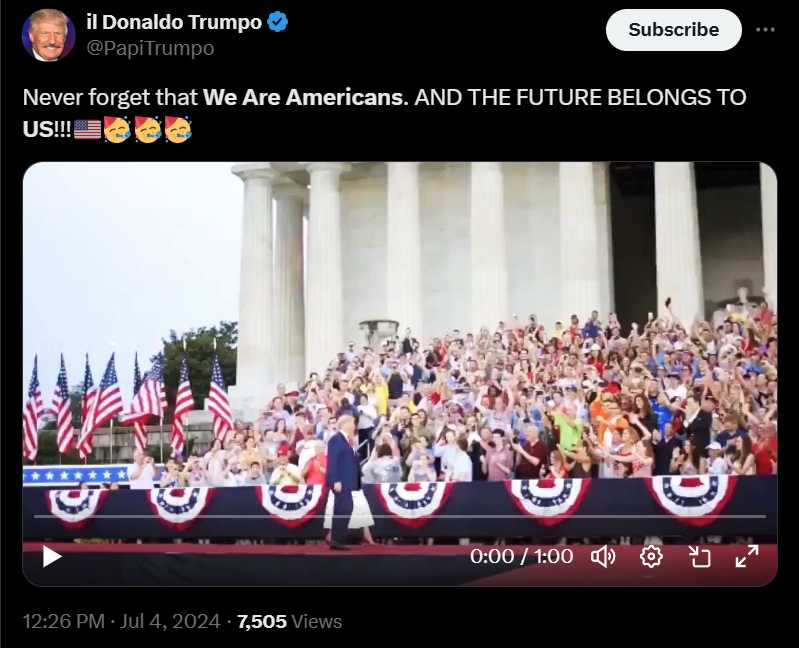Toggle picture-in-picture mode icon
Screen dimensions: 799x648
(699, 556)
